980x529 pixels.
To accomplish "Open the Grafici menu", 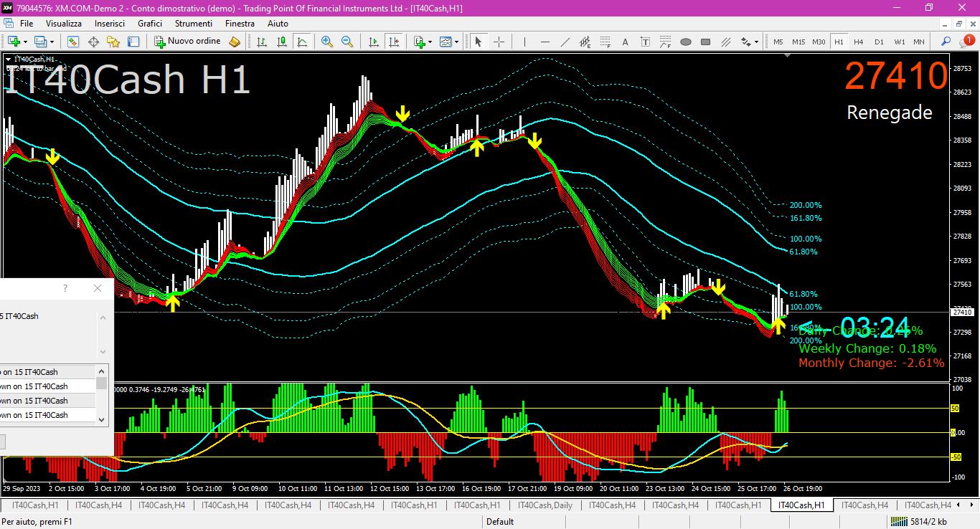I will pyautogui.click(x=150, y=24).
